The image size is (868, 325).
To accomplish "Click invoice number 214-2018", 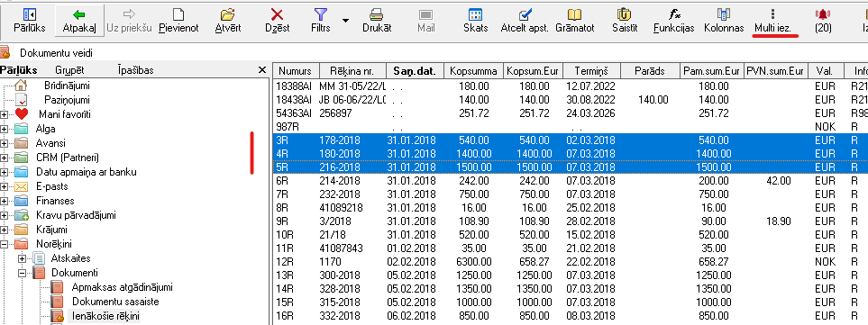I will 340,180.
